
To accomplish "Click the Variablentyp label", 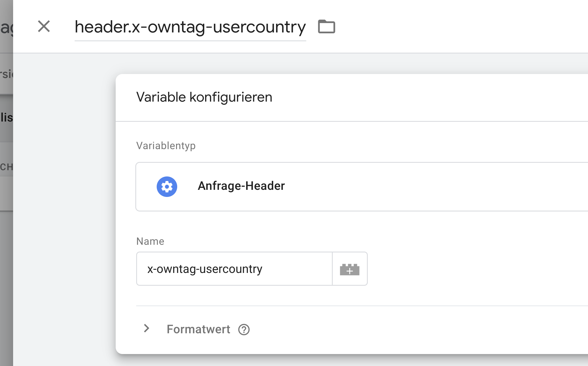I will (166, 146).
